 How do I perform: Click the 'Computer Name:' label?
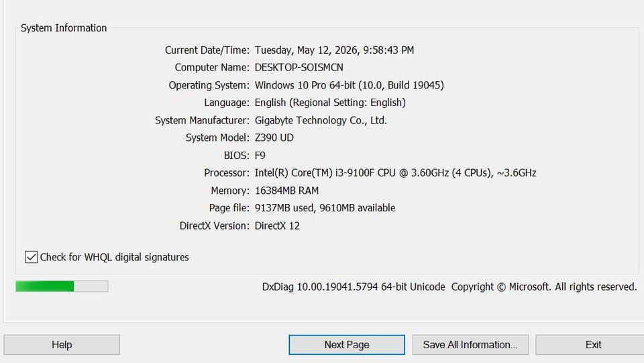click(212, 67)
